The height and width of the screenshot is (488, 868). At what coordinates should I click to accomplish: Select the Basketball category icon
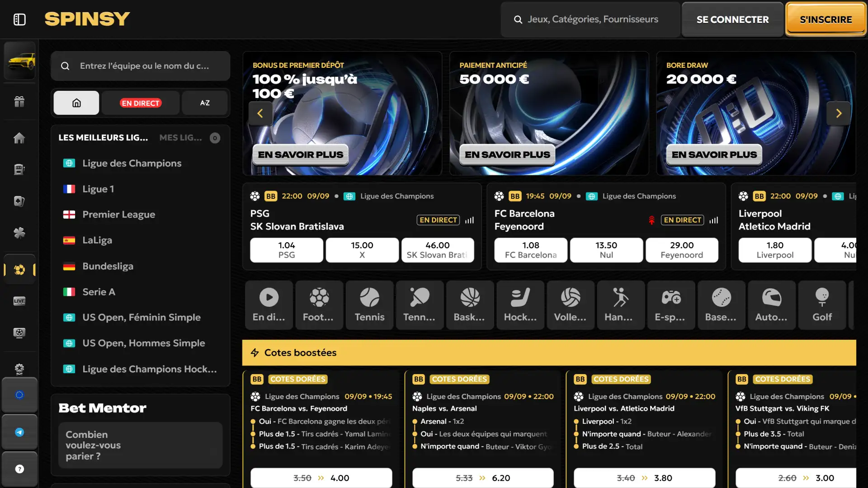pyautogui.click(x=470, y=305)
